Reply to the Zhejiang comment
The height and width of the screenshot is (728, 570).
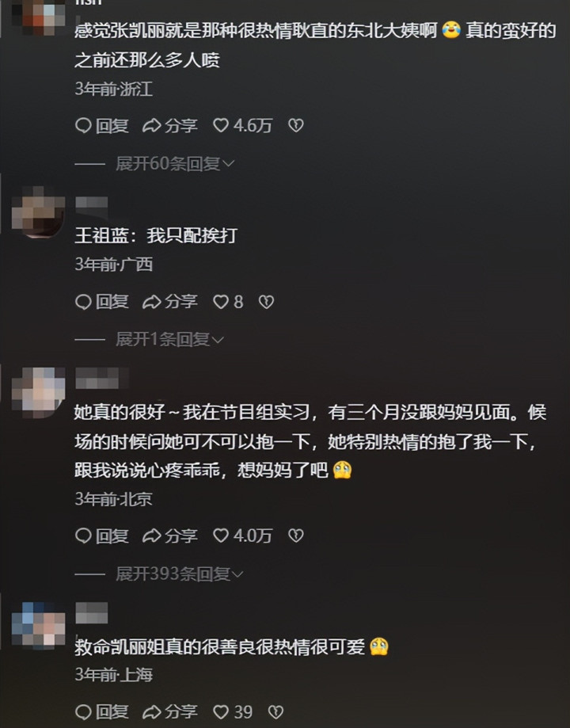point(101,125)
